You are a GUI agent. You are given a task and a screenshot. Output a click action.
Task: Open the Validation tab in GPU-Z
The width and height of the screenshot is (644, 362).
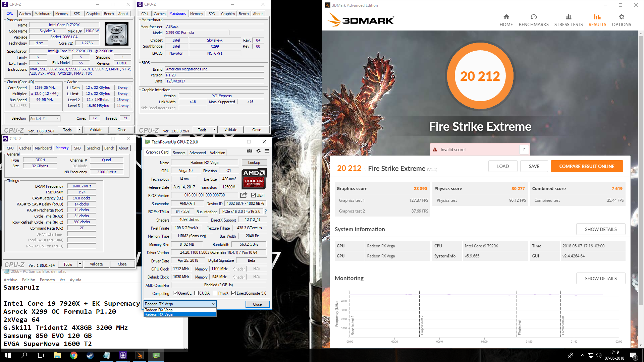(x=217, y=153)
